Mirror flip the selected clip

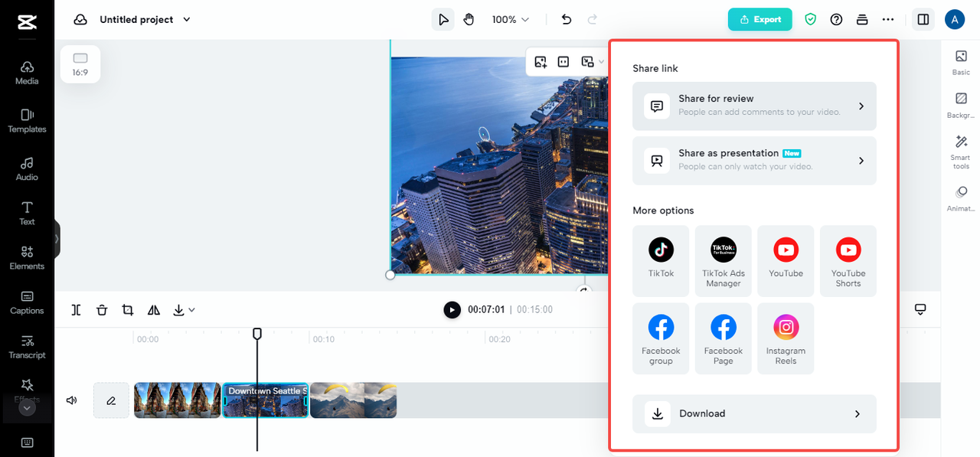[154, 309]
